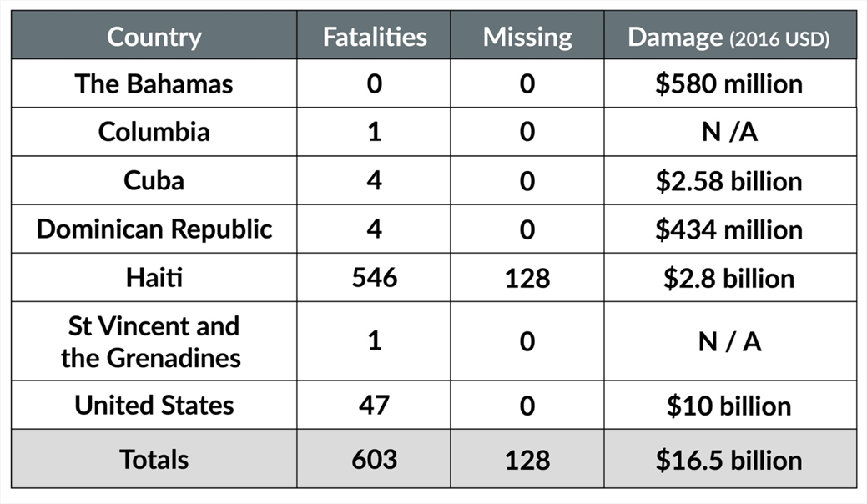Select the United States cell
This screenshot has width=867, height=504.
coord(154,405)
